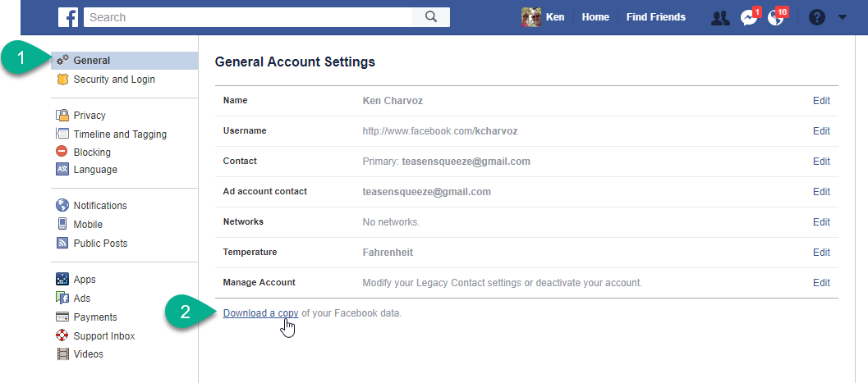Click the Security and Login badge icon

point(62,79)
